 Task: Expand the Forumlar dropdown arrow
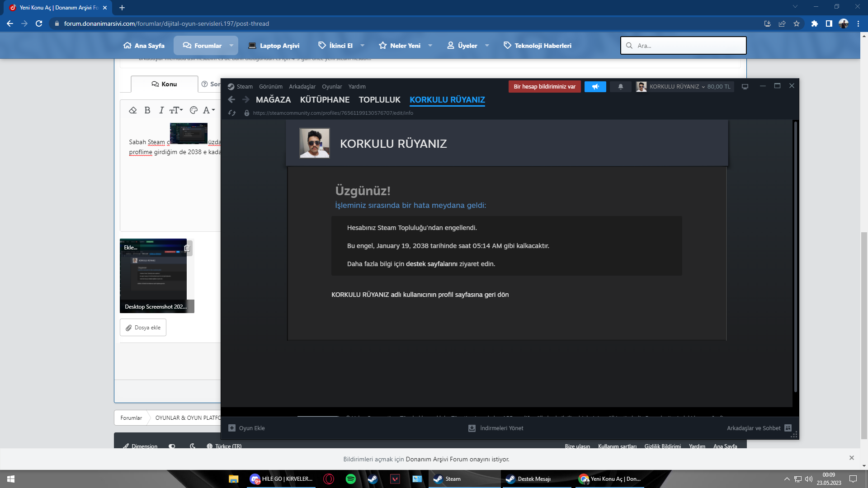[231, 46]
